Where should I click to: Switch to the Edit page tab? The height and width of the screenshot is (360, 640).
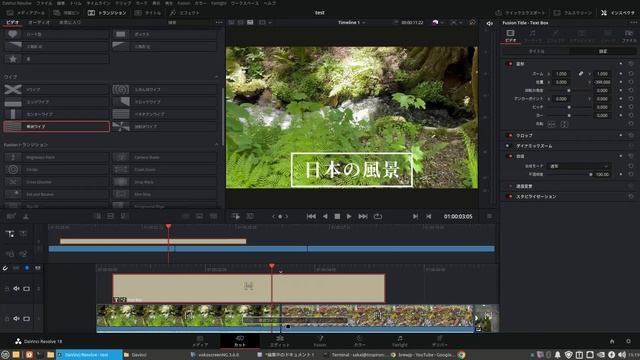(x=280, y=341)
